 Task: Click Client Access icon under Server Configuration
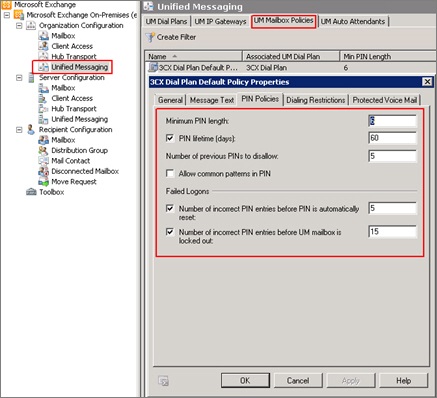click(43, 98)
